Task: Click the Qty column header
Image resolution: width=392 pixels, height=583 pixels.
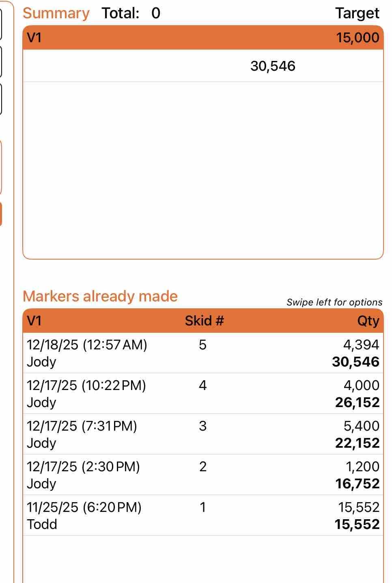Action: [x=368, y=321]
